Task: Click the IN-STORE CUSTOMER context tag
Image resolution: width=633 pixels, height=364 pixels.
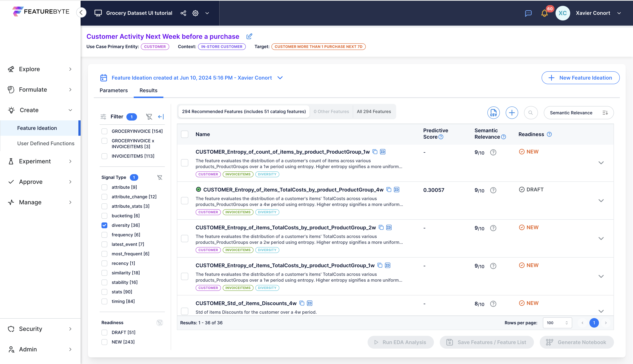Action: click(x=222, y=47)
